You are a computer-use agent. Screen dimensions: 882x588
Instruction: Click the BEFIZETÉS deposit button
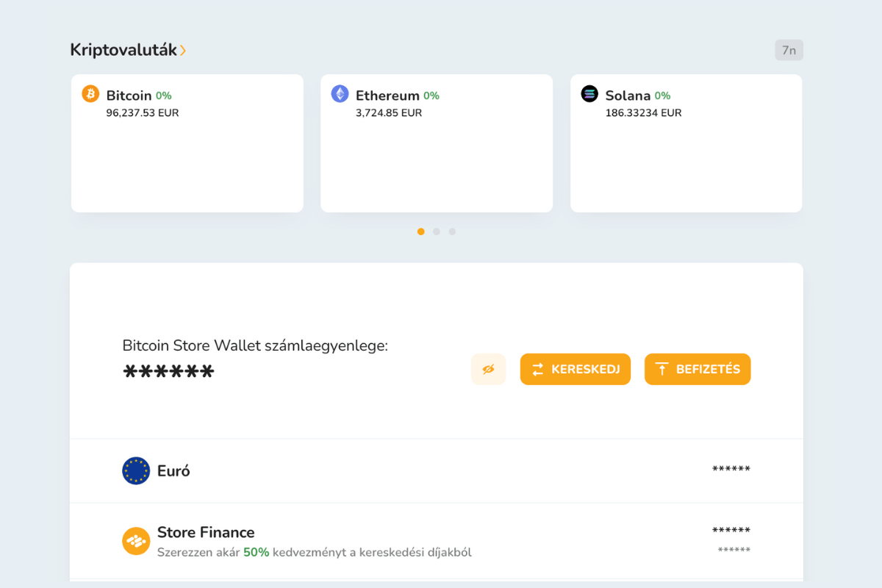pos(697,369)
